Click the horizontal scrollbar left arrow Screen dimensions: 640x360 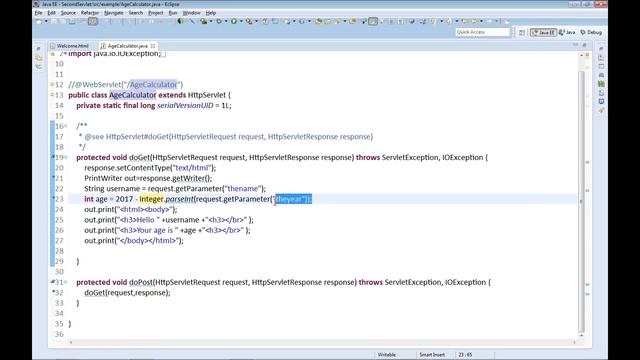tap(71, 342)
